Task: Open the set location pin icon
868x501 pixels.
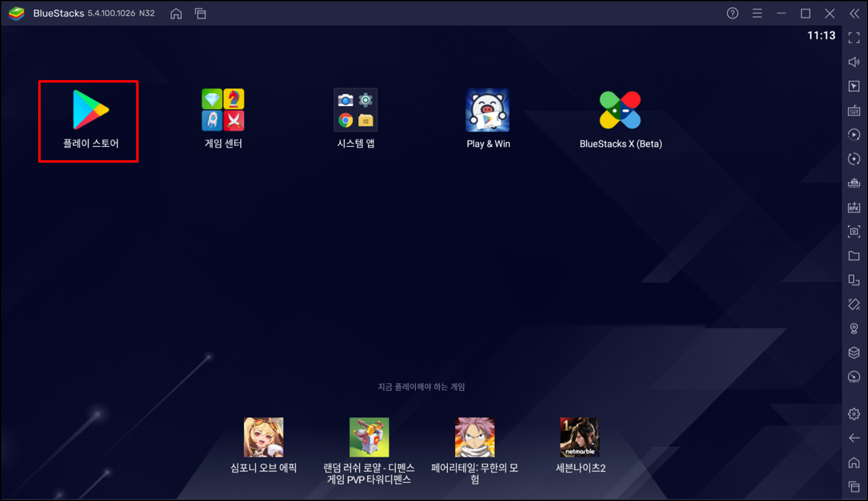Action: point(854,328)
